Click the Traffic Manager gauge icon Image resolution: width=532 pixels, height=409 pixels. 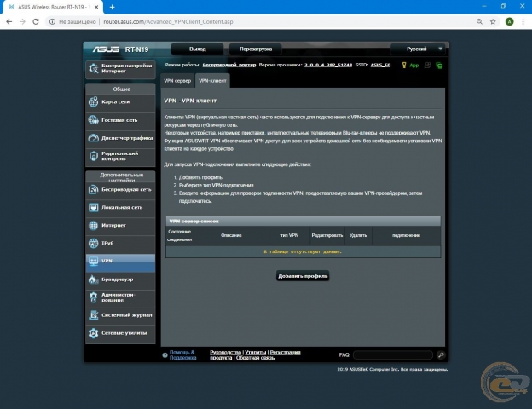93,138
